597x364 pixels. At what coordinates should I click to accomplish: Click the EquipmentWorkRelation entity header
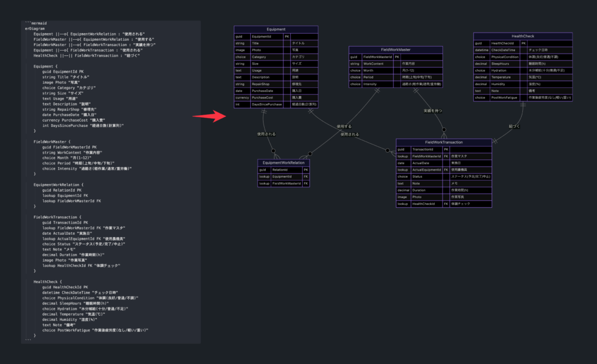point(284,163)
